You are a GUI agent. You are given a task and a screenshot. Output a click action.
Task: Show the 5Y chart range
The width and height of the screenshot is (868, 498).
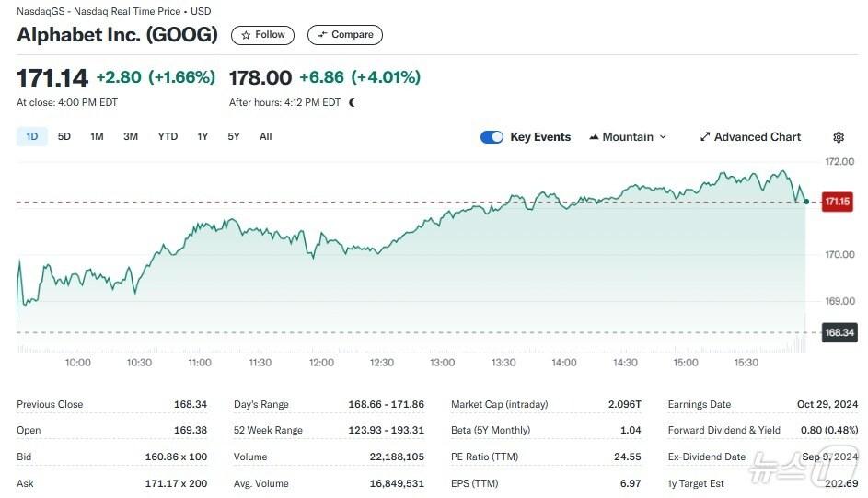tap(234, 137)
